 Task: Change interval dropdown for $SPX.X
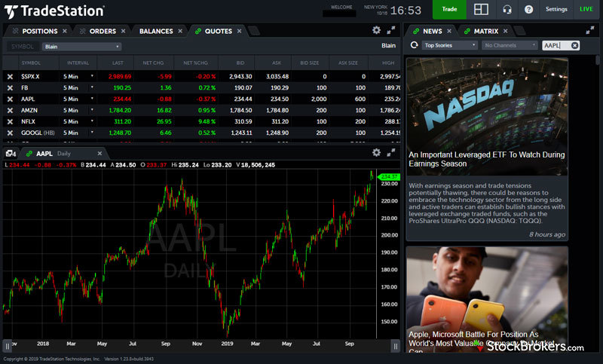coord(92,76)
